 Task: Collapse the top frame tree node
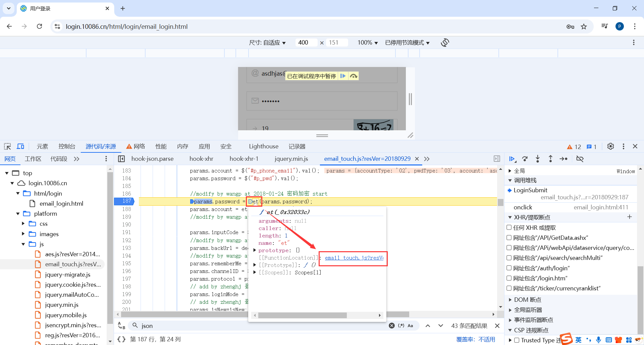[x=7, y=173]
